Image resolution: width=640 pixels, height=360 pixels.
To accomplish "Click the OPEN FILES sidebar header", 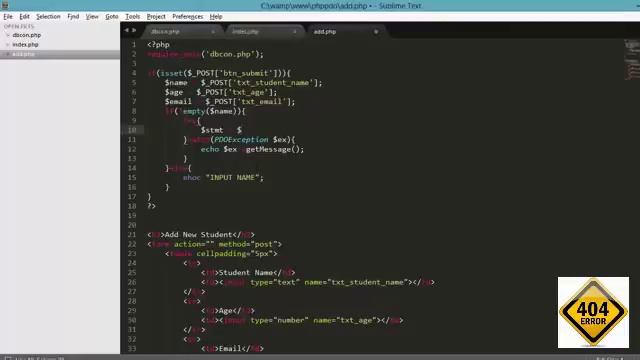I will (x=19, y=26).
